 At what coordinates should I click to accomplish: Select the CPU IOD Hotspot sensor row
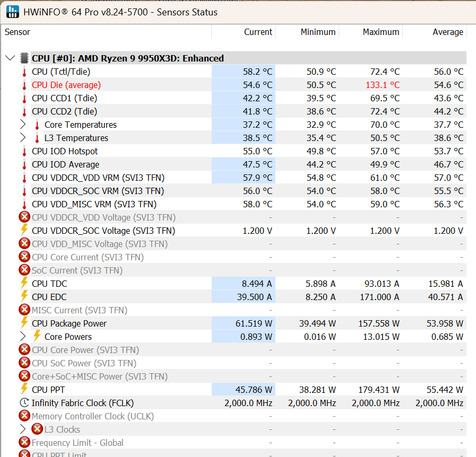tap(65, 151)
